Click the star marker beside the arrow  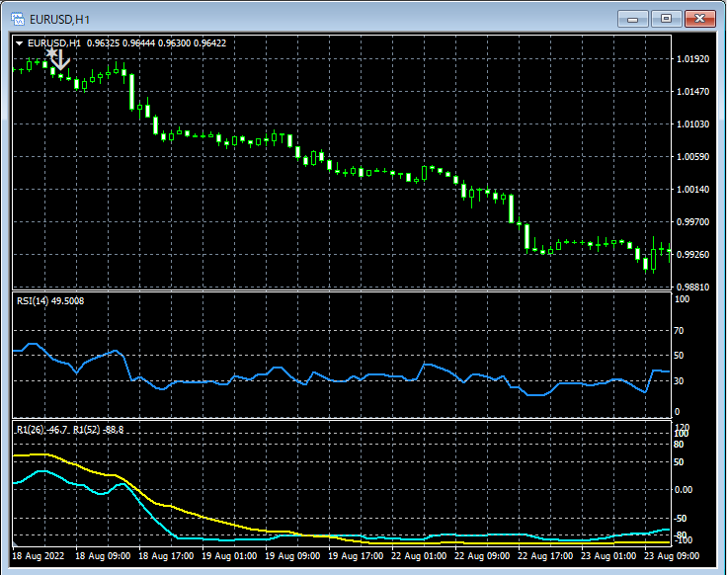point(49,53)
